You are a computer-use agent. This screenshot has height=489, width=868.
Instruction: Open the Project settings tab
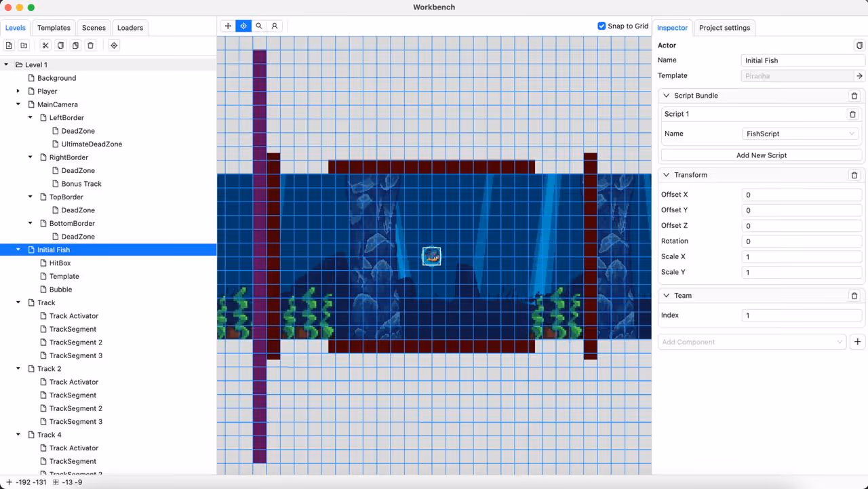pos(724,28)
